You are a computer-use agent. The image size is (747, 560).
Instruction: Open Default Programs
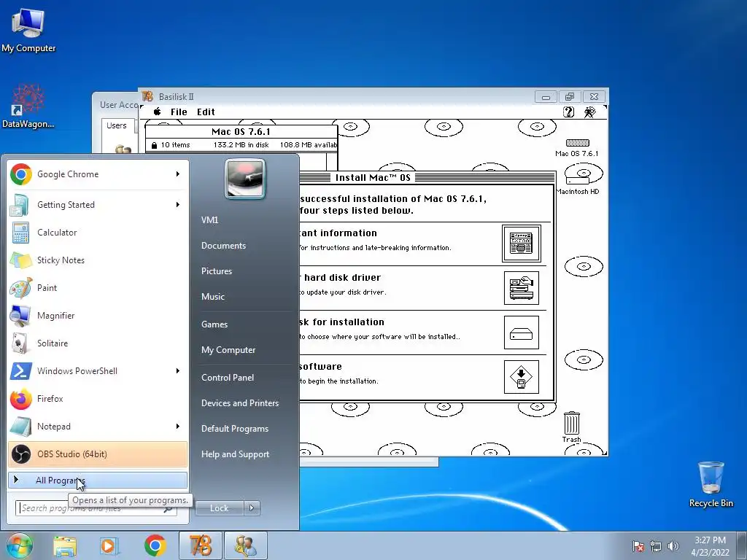click(x=234, y=429)
